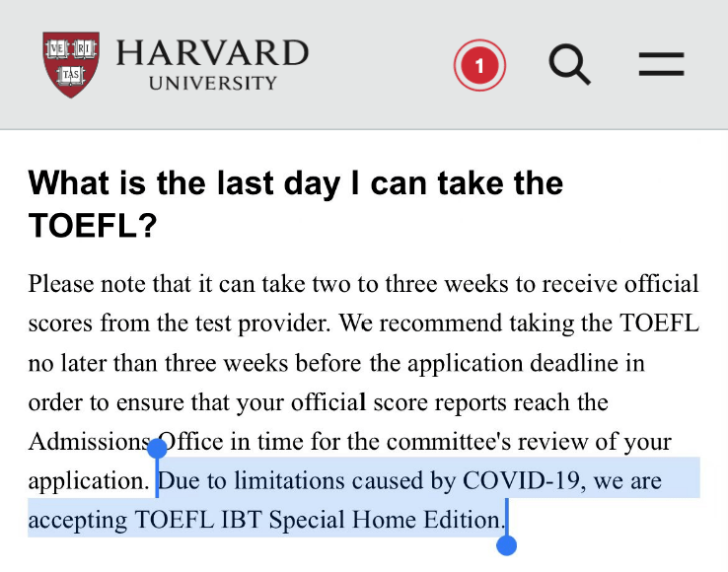Click "Special Home Edition" in highlighted text

coord(385,519)
